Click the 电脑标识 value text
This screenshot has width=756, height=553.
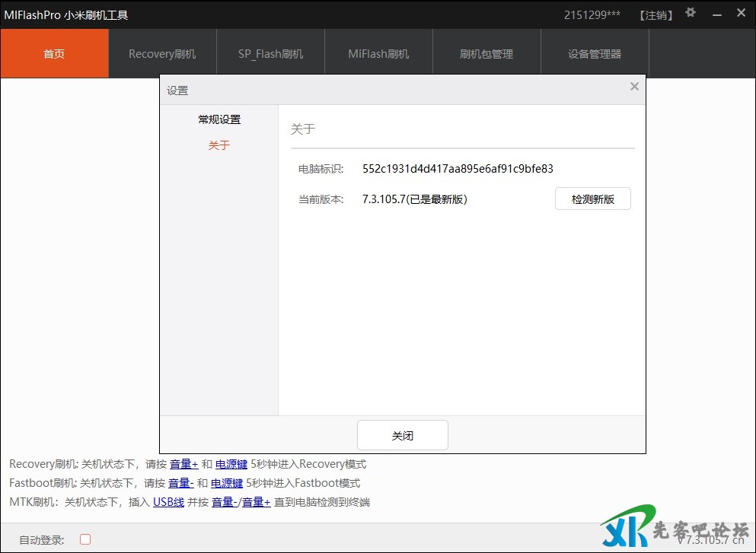(x=458, y=169)
